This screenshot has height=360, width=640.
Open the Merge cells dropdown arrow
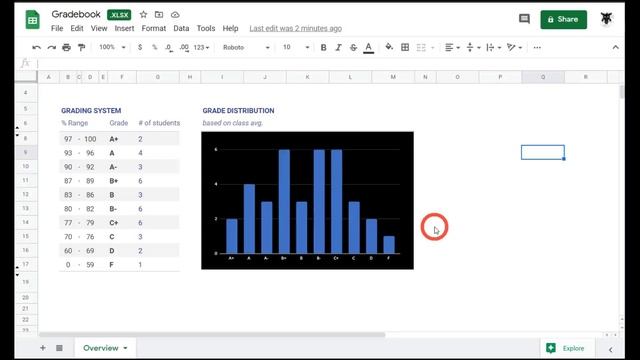(433, 48)
